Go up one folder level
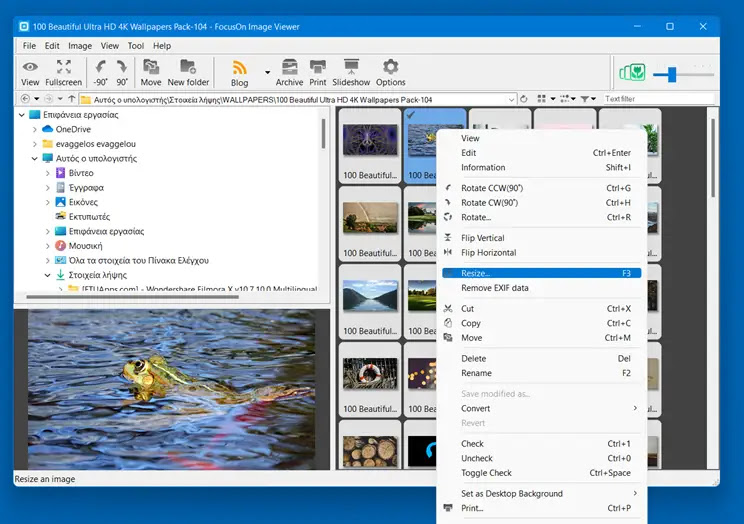The width and height of the screenshot is (744, 524). 72,99
